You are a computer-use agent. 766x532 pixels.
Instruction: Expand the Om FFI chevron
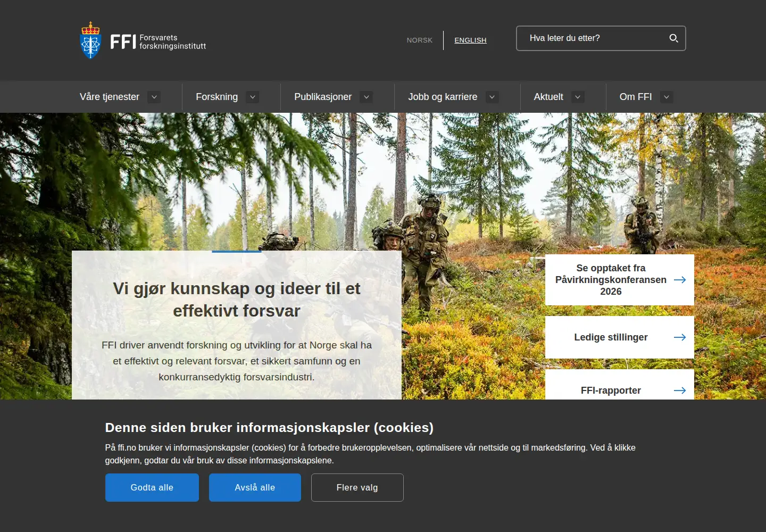pyautogui.click(x=667, y=97)
